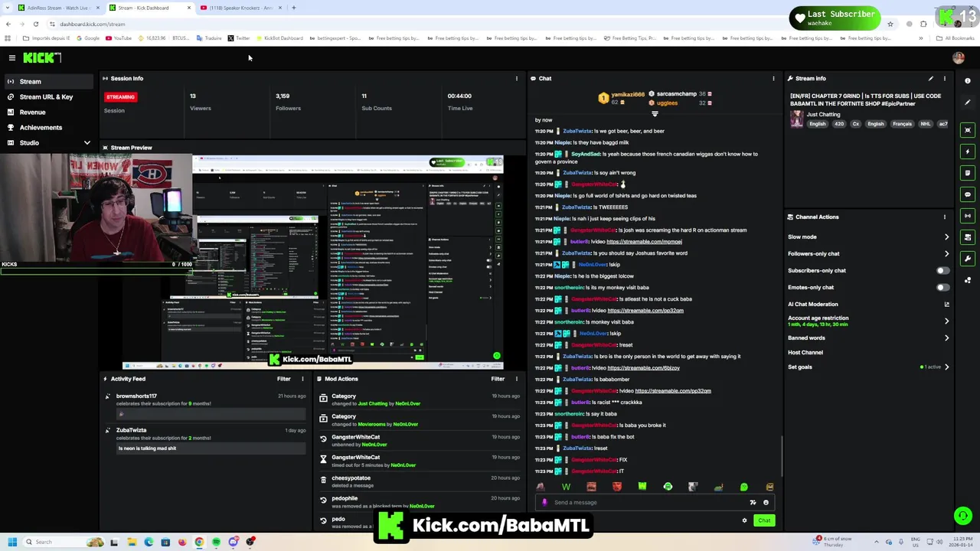This screenshot has height=551, width=980.
Task: Click ZubaTwizta entry in Activity Feed
Action: 131,430
